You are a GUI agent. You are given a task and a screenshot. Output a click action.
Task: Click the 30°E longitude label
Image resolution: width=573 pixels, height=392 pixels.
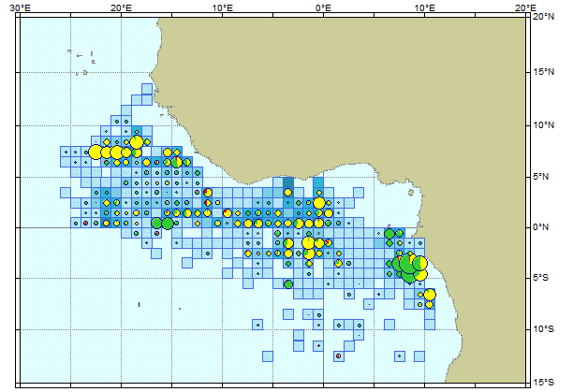click(20, 7)
